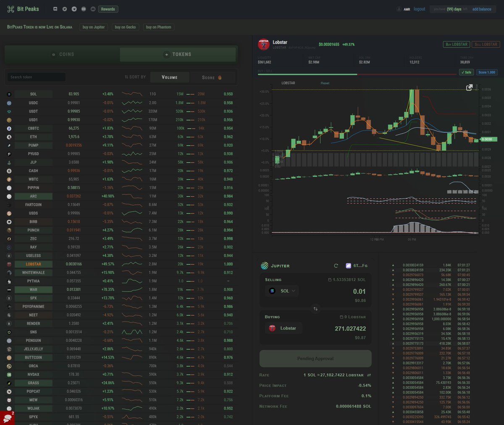The width and height of the screenshot is (504, 425).
Task: Click the logout link
Action: [419, 9]
